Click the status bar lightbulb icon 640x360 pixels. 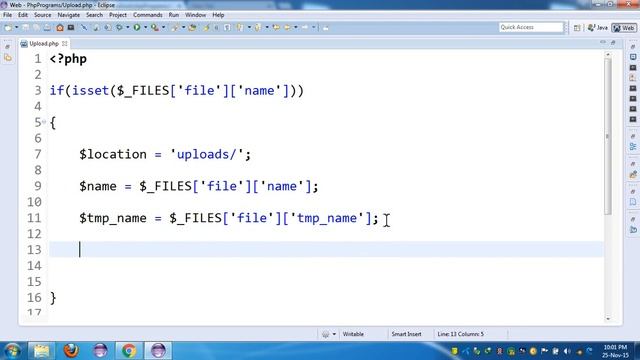click(325, 334)
